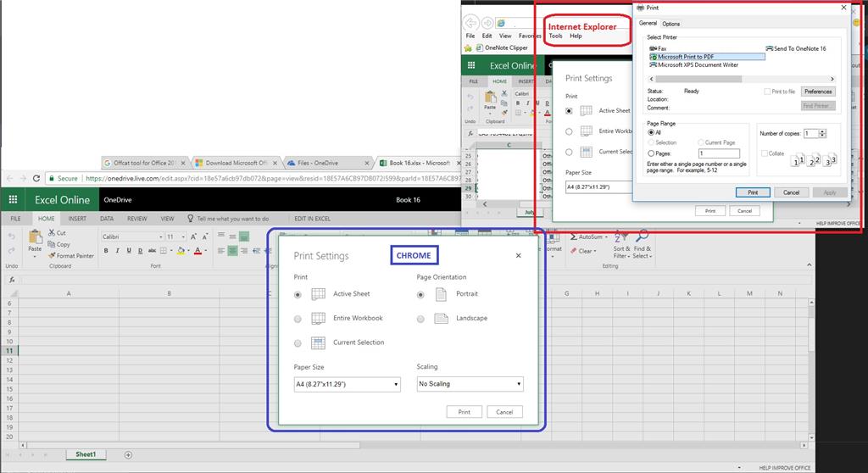Collapse the ribbon with the chevron arrow
This screenshot has height=473, width=868.
tap(809, 265)
